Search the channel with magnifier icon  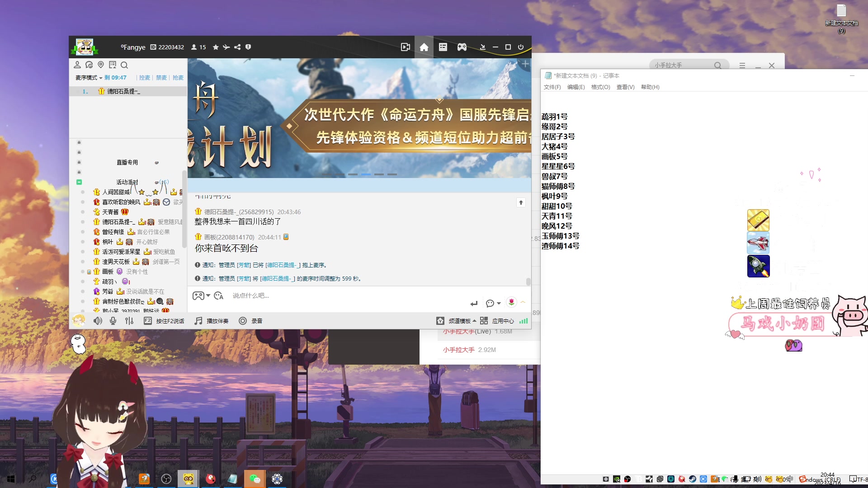pyautogui.click(x=124, y=65)
